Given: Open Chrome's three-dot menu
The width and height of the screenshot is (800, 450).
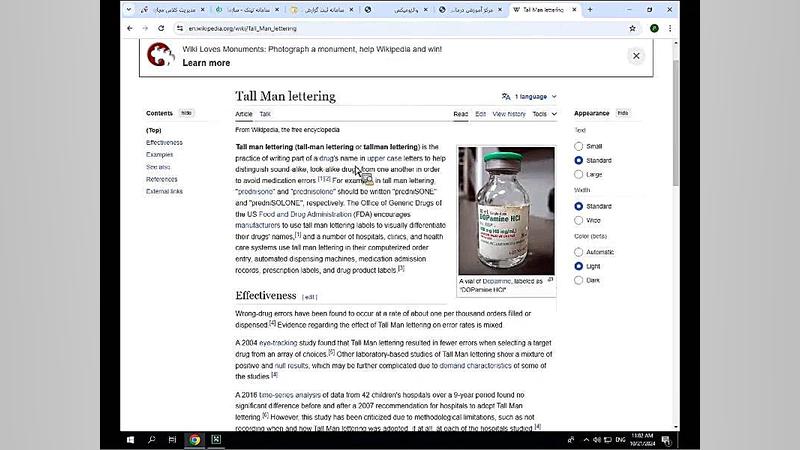Looking at the screenshot, I should pos(670,29).
